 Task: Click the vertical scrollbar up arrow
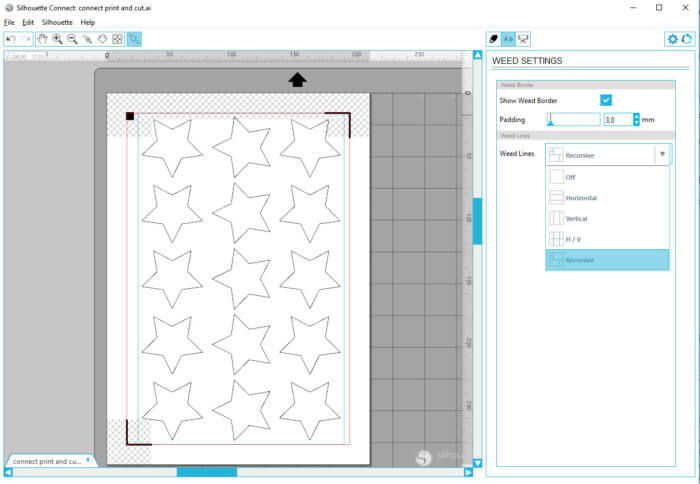(477, 55)
